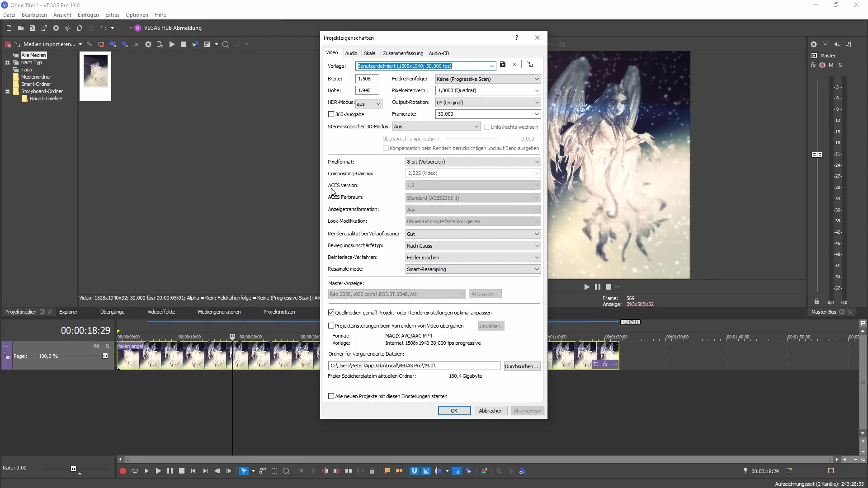Switch to the Audio tab in Projekteigenschaften
The width and height of the screenshot is (868, 488).
(x=351, y=53)
